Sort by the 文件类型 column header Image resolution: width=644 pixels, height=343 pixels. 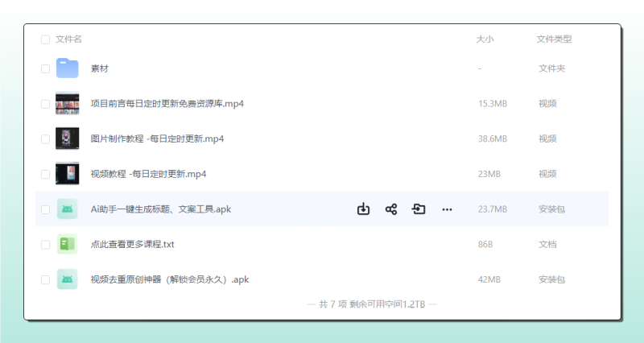pos(554,39)
